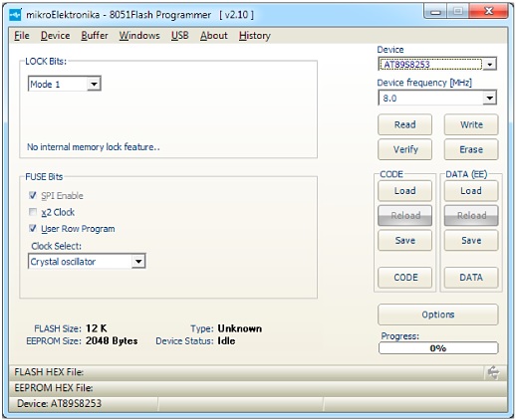The width and height of the screenshot is (516, 420).
Task: Load a file in the CODE group
Action: [x=404, y=191]
